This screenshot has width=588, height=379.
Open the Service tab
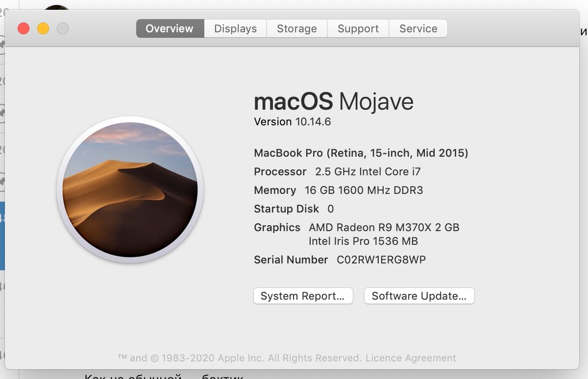418,28
